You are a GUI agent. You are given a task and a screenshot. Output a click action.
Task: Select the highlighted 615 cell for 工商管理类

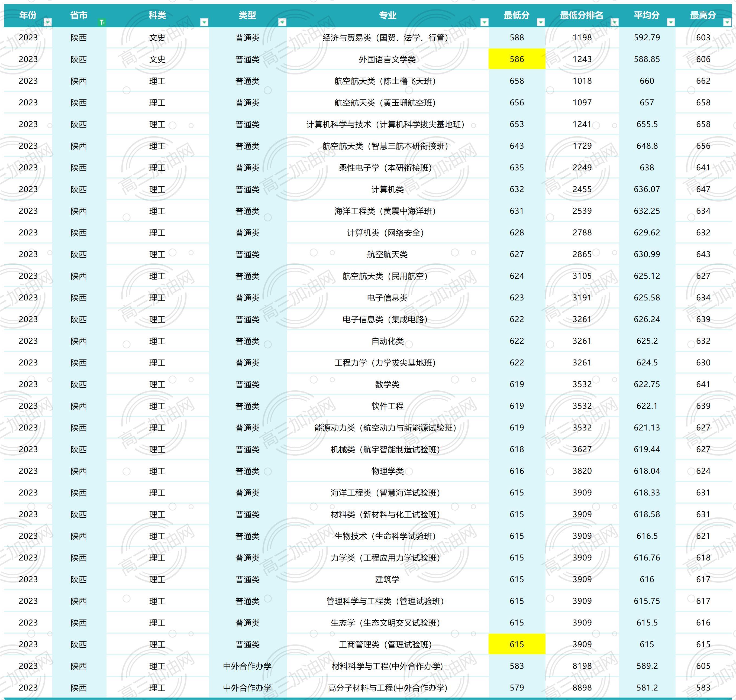517,644
